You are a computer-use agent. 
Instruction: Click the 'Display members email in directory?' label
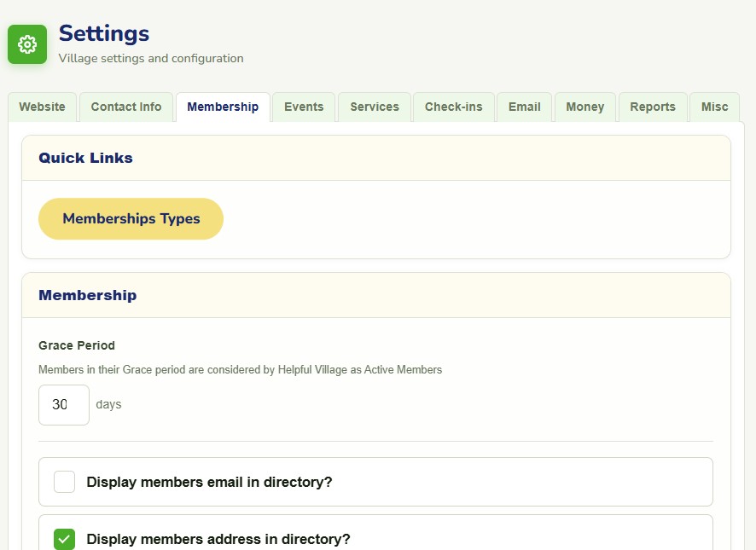pyautogui.click(x=209, y=482)
